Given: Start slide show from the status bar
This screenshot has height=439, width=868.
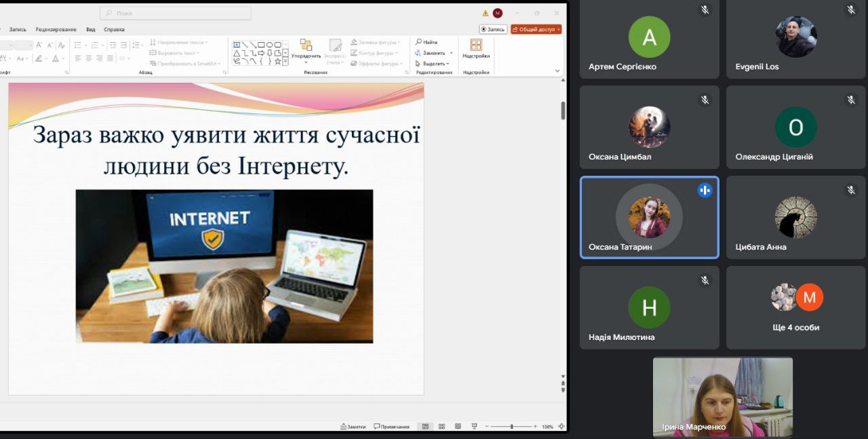Looking at the screenshot, I should pos(475,426).
